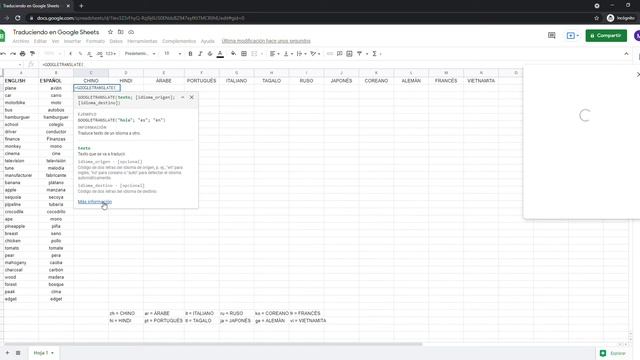
Task: Select the HINDI header cell
Action: pyautogui.click(x=126, y=81)
